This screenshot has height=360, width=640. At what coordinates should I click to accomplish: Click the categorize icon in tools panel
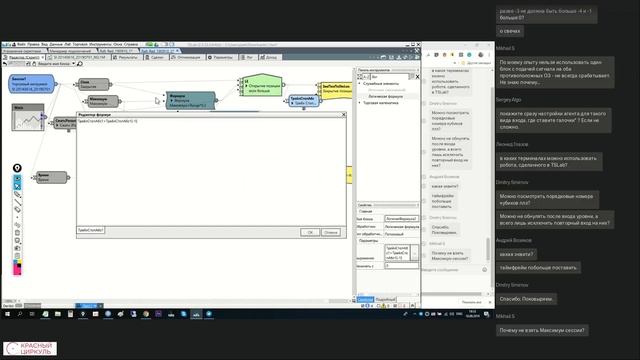360,77
